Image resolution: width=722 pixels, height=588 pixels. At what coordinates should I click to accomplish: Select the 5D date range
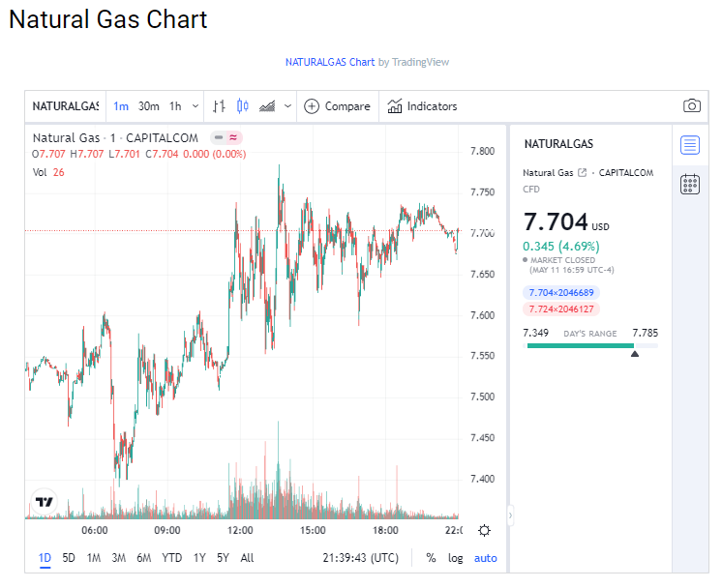69,558
